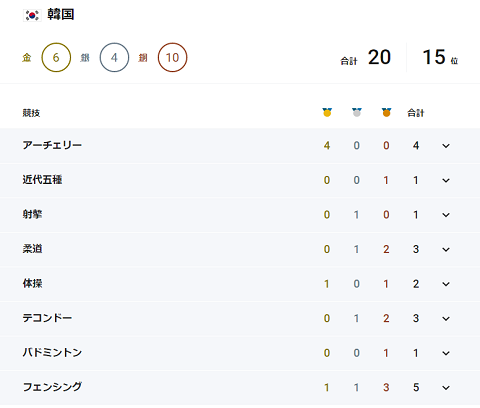The height and width of the screenshot is (408, 480).
Task: Expand the 近代五種 row details
Action: (x=446, y=180)
